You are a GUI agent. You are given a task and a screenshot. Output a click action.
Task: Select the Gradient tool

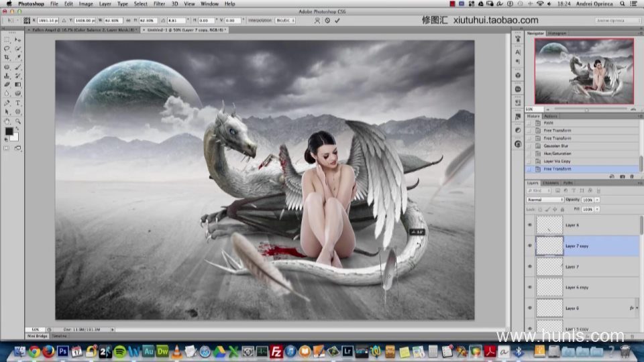(17, 84)
